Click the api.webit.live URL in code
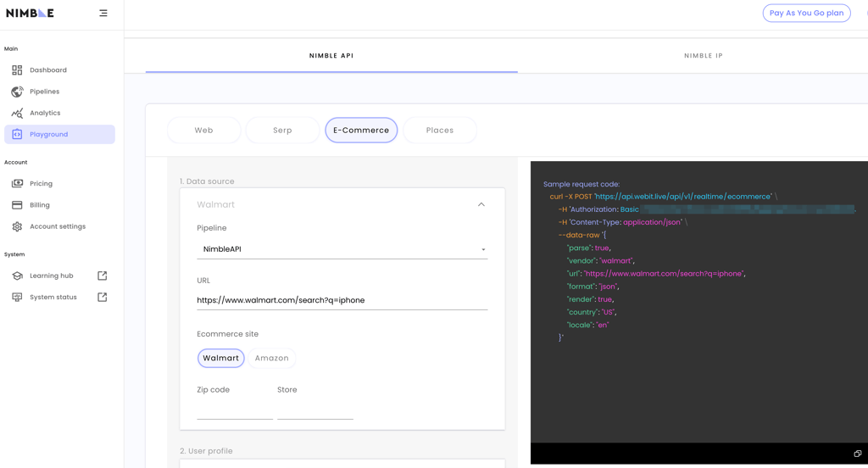The image size is (868, 468). [682, 197]
